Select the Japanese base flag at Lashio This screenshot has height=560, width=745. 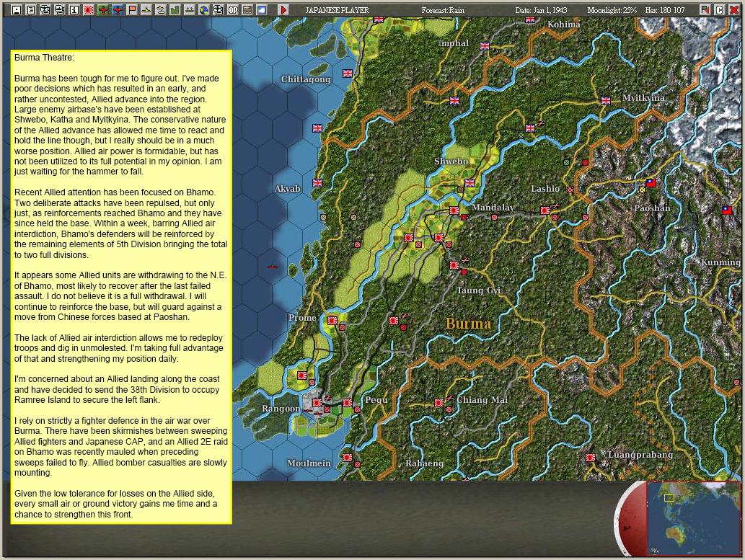545,210
